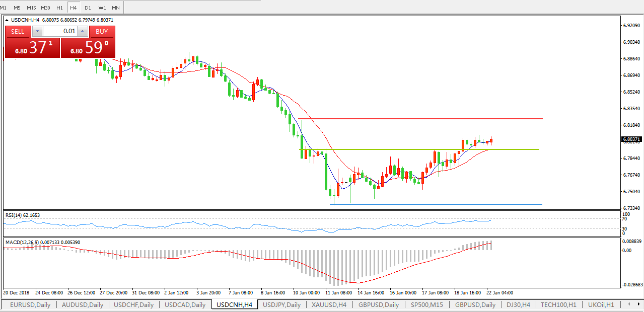Decrease trade volume with down arrow
This screenshot has width=644, height=312.
coord(37,31)
